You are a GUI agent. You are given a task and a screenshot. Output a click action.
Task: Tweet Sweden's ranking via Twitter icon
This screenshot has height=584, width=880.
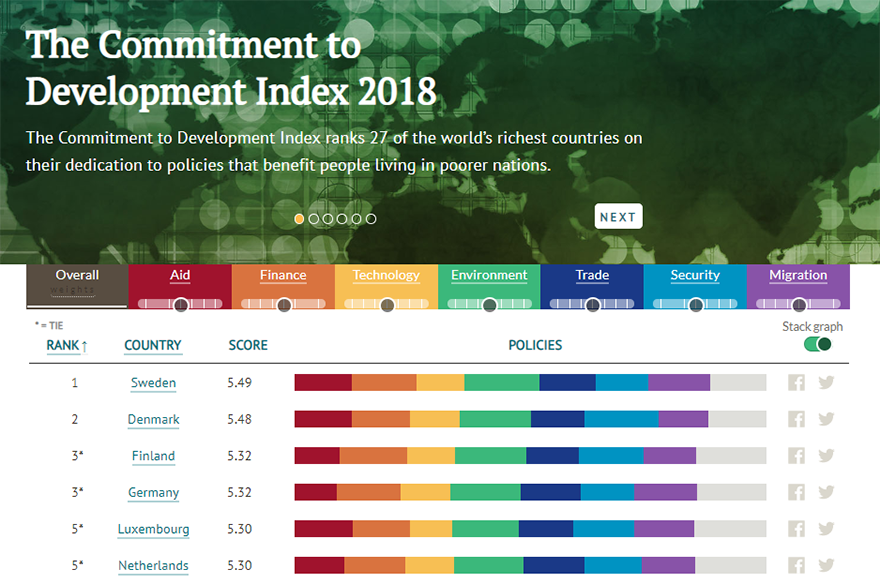(826, 383)
